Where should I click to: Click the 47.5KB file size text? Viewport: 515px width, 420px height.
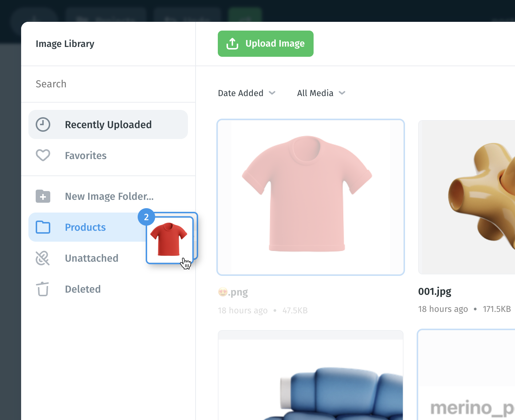click(295, 310)
